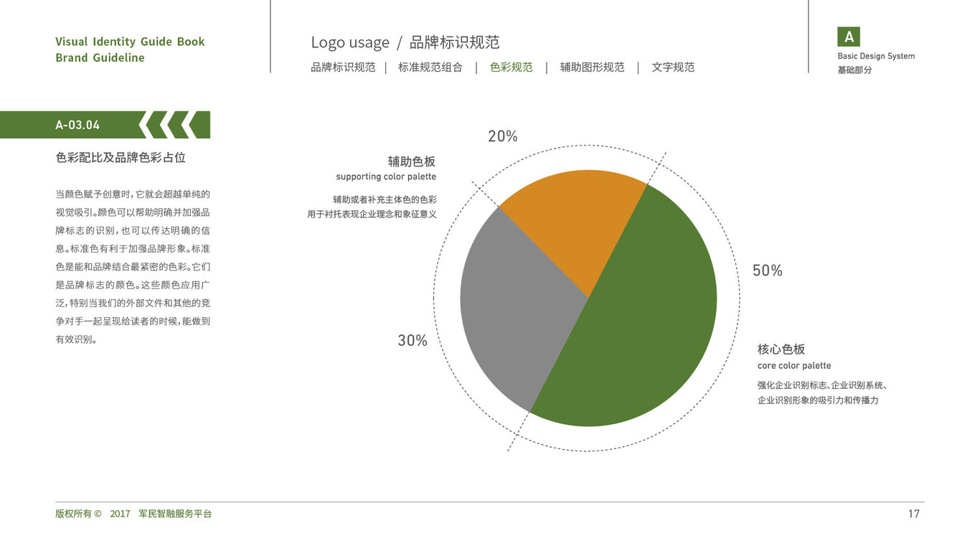Click the 基础部分 label
The height and width of the screenshot is (551, 980).
[854, 70]
